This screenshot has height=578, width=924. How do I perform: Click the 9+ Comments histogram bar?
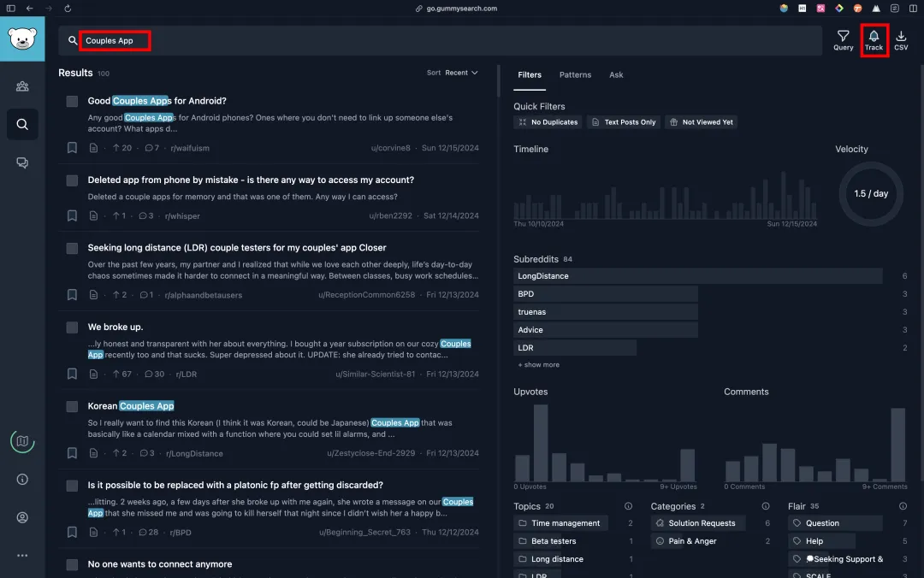point(897,445)
